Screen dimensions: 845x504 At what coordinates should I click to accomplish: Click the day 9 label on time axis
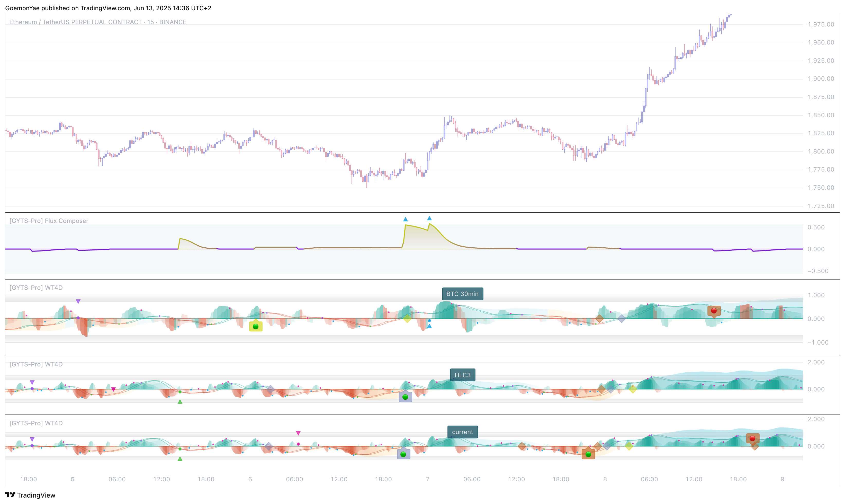click(782, 479)
